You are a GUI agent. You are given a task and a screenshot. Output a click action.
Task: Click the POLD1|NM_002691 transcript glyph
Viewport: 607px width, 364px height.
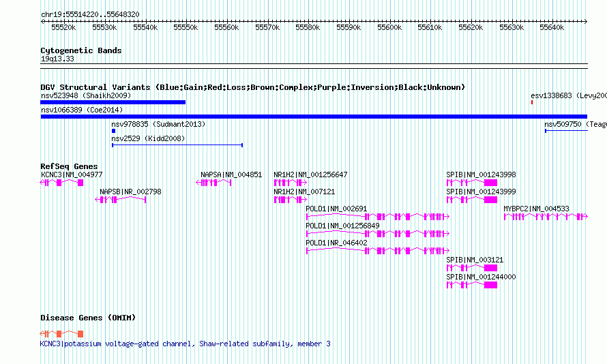click(x=378, y=217)
